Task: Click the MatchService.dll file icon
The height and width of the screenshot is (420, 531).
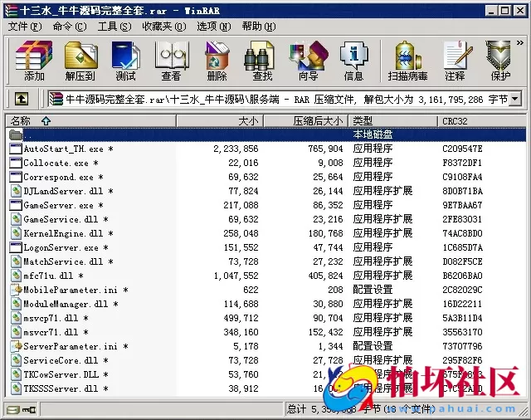Action: coord(16,261)
